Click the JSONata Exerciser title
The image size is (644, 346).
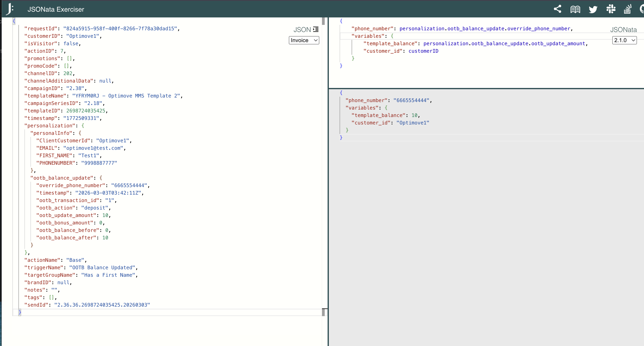[x=56, y=9]
